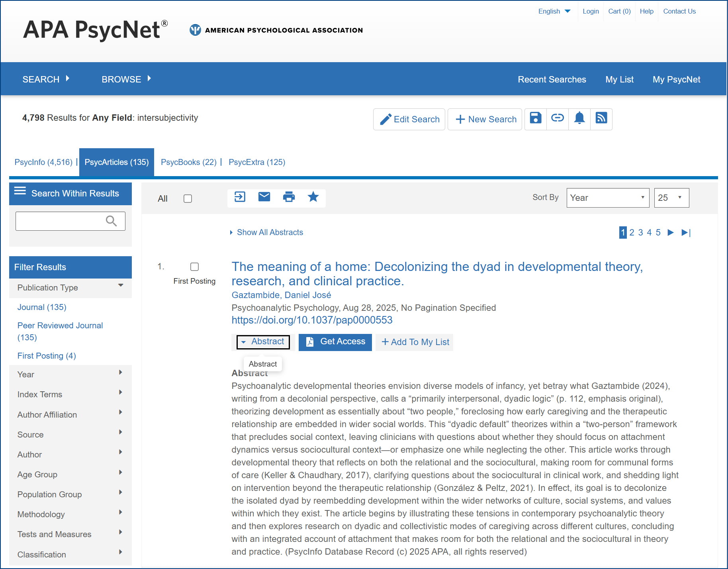Check the All results checkbox
This screenshot has height=569, width=728.
[x=188, y=198]
